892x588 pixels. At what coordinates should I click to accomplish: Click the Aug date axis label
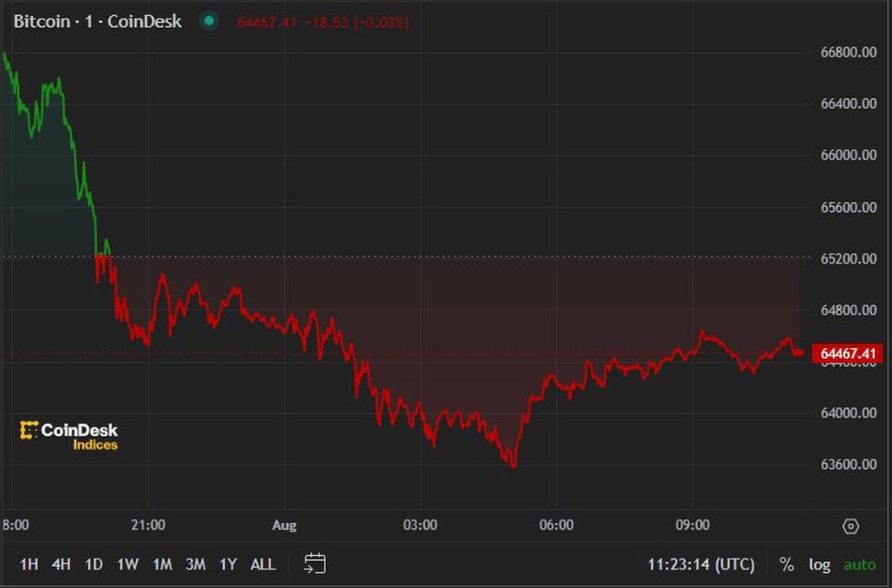(284, 525)
